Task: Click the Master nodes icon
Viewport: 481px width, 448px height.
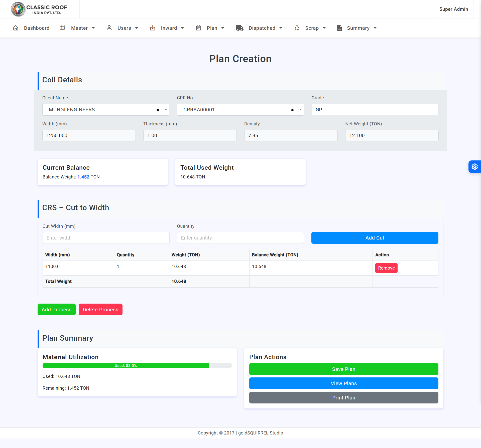Action: click(x=63, y=28)
